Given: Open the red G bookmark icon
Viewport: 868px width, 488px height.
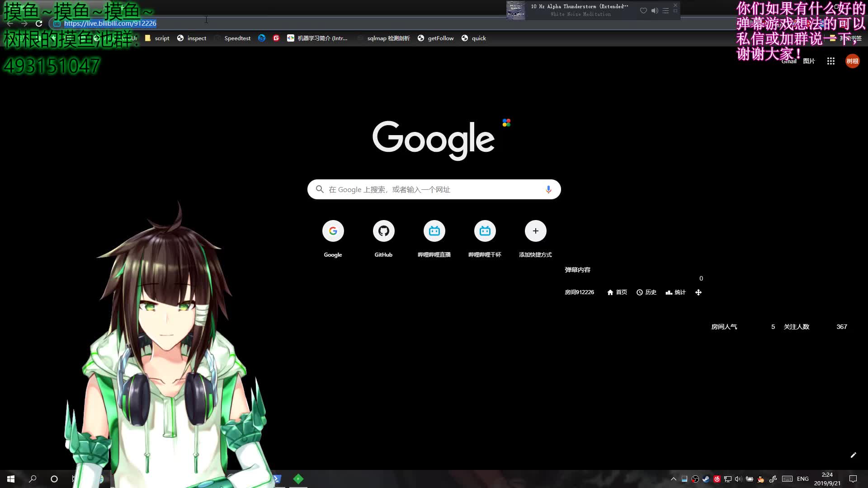Looking at the screenshot, I should click(276, 38).
